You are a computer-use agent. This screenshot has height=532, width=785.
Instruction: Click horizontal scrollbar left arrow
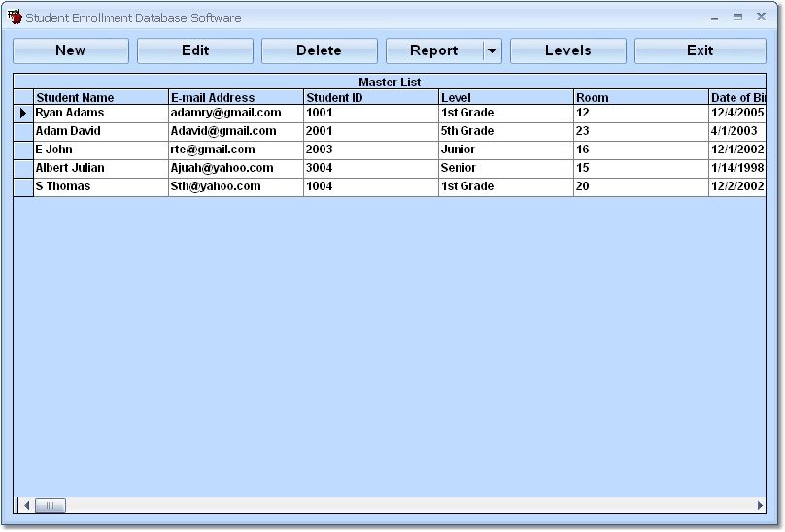click(x=26, y=506)
